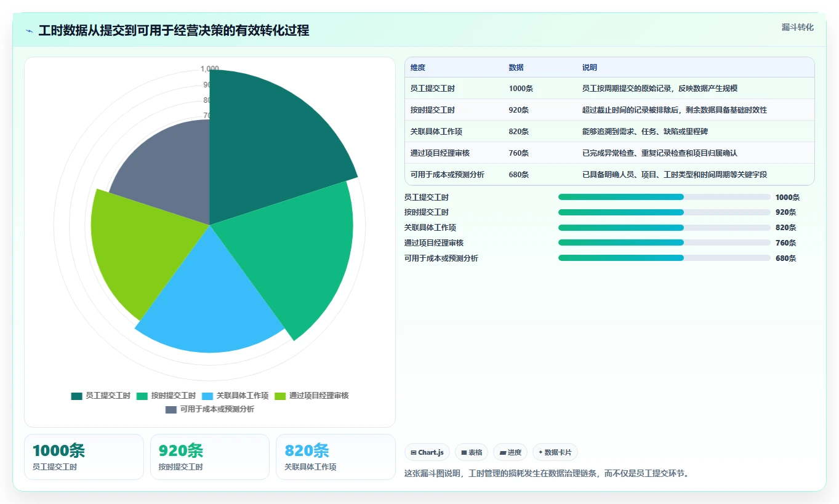839x504 pixels.
Task: Select the Chart.js tag
Action: point(427,452)
